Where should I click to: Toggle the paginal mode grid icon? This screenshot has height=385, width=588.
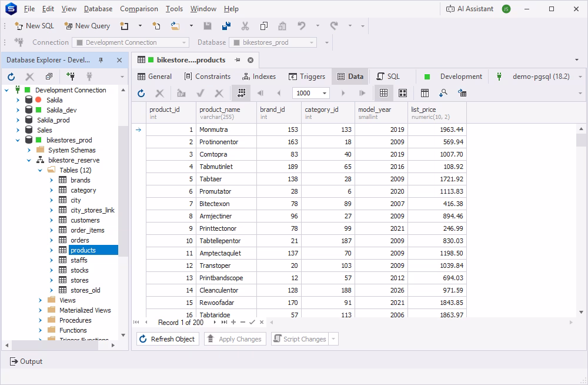point(242,93)
